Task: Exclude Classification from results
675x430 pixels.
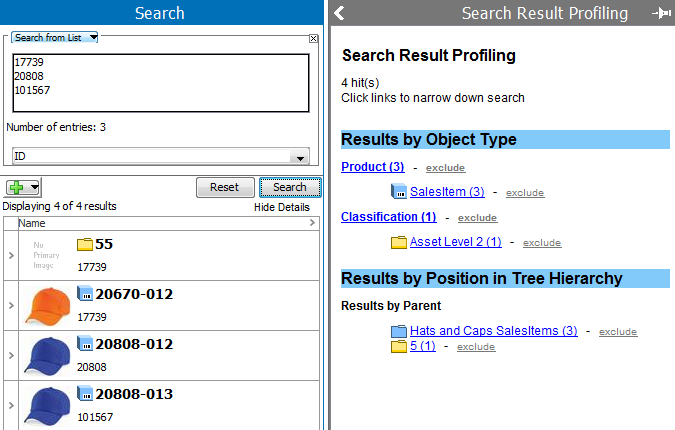Action: 477,217
